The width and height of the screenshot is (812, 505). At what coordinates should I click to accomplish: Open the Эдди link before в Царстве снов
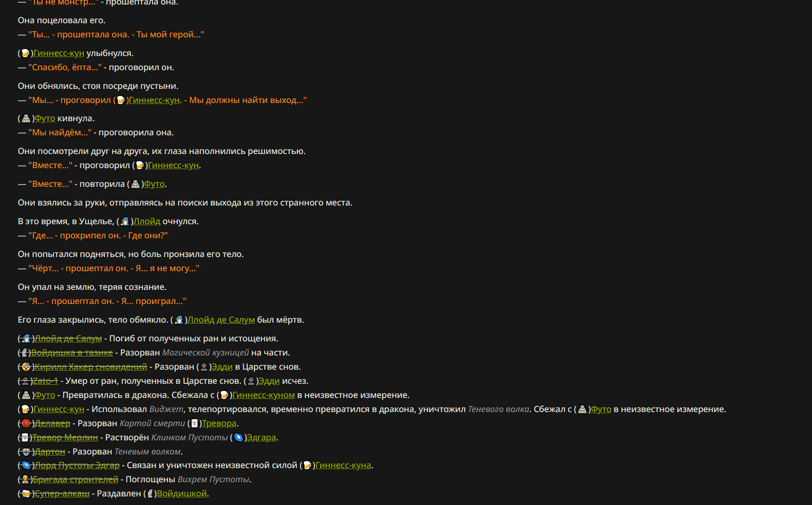click(x=222, y=367)
